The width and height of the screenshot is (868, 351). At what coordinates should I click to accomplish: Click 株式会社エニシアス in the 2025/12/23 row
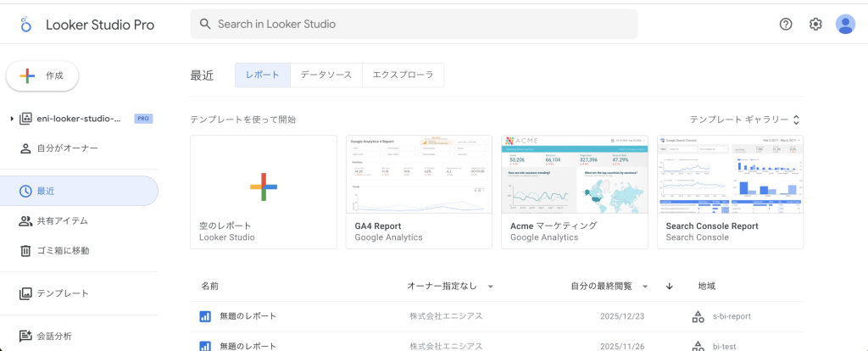[446, 316]
